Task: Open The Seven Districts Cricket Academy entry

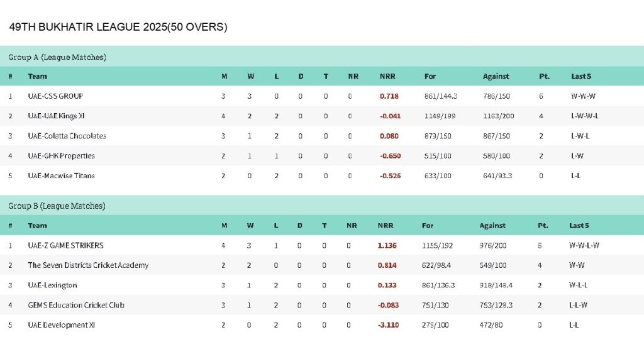Action: click(x=88, y=265)
